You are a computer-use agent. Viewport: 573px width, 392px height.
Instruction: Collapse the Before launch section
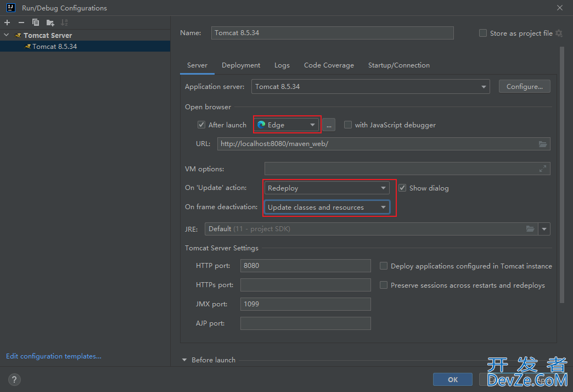click(x=184, y=360)
